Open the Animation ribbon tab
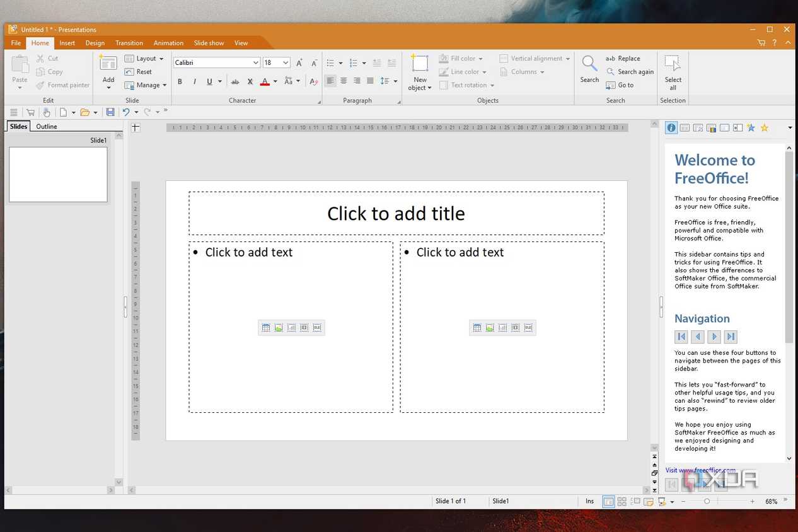Viewport: 798px width, 532px height. [168, 43]
